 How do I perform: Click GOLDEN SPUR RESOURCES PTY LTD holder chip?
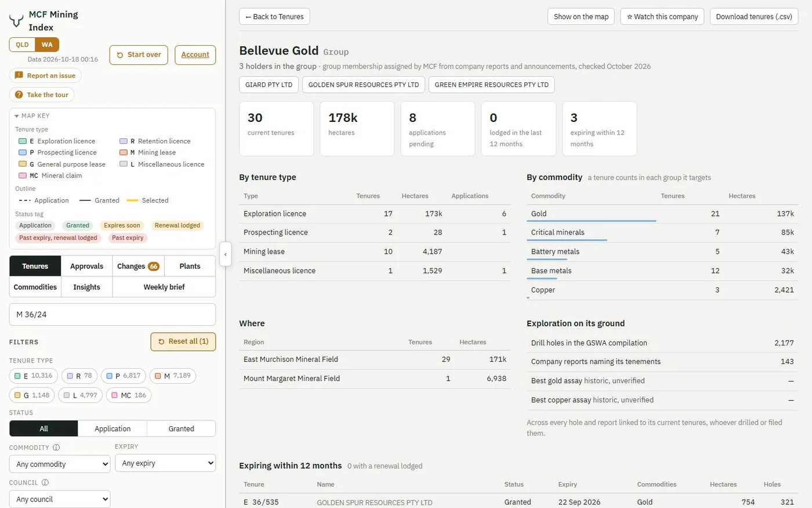(364, 85)
